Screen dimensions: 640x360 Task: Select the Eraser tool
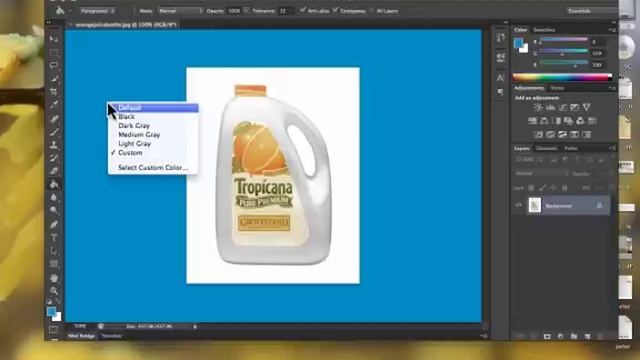[x=53, y=171]
